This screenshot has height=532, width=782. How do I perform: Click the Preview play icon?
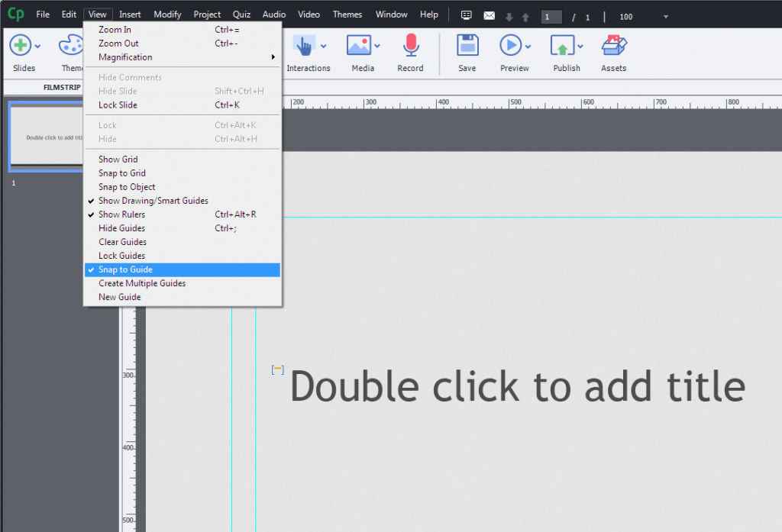coord(510,45)
